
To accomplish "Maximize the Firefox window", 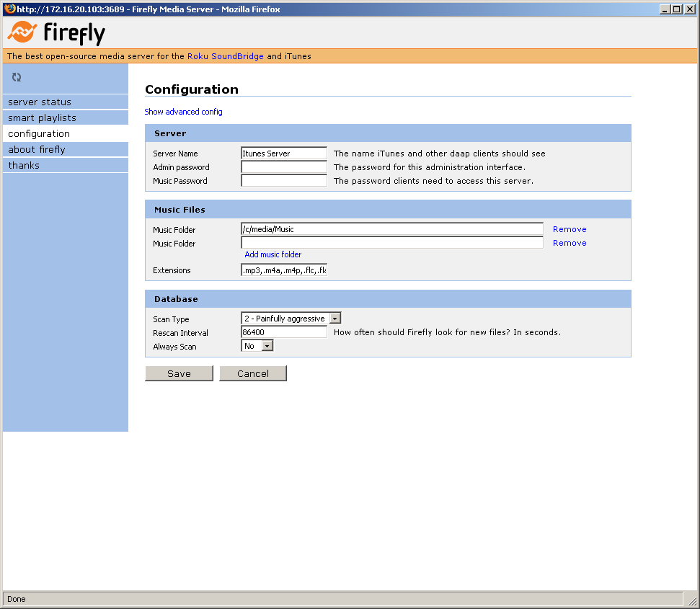I will point(677,9).
